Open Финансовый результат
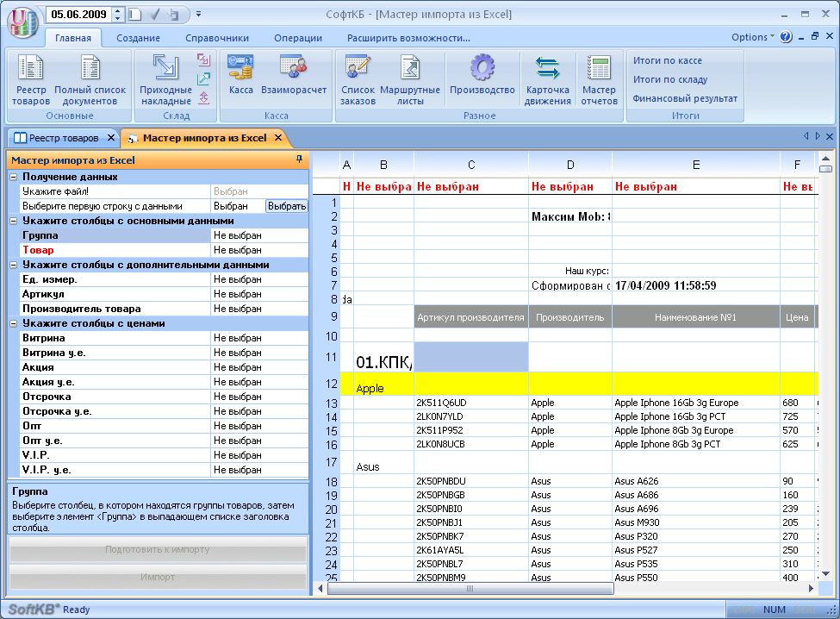The height and width of the screenshot is (619, 840). [x=685, y=98]
